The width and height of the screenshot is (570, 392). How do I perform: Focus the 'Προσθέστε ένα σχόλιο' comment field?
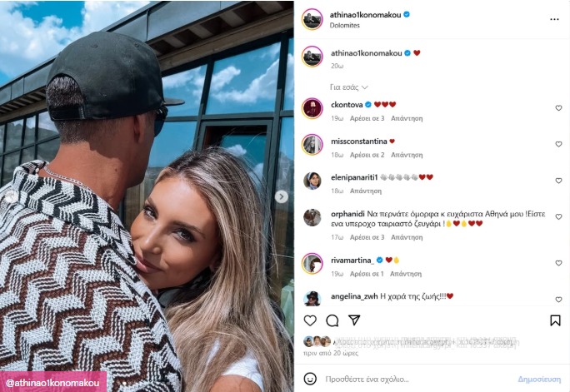418,380
